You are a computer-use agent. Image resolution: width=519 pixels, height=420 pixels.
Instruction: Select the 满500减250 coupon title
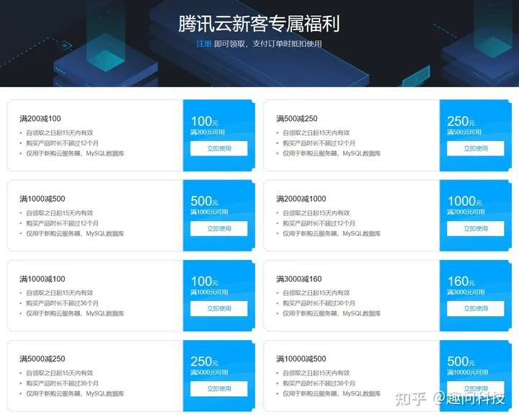pyautogui.click(x=298, y=119)
